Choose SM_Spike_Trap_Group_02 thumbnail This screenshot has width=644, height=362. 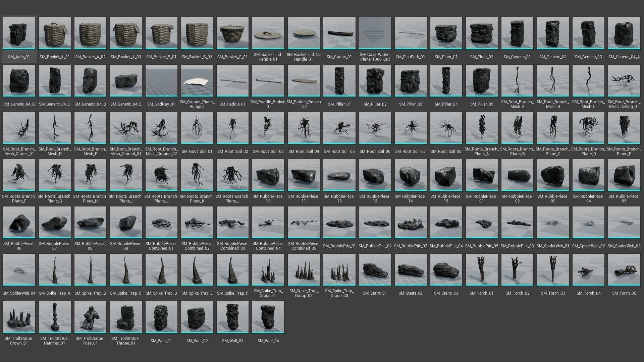pos(304,269)
